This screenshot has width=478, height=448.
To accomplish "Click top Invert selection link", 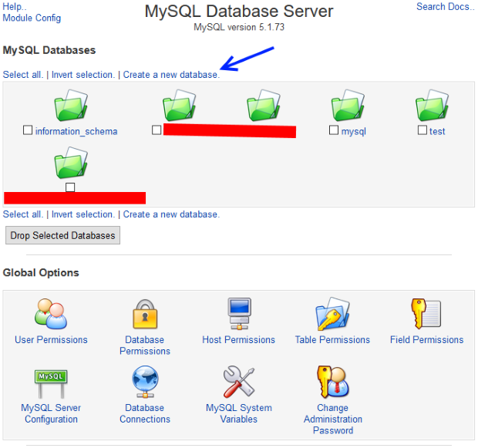I will [83, 75].
